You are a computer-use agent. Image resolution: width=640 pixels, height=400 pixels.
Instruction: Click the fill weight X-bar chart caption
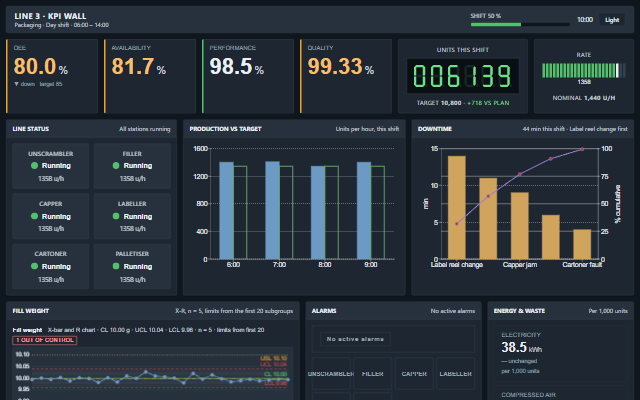pos(138,330)
